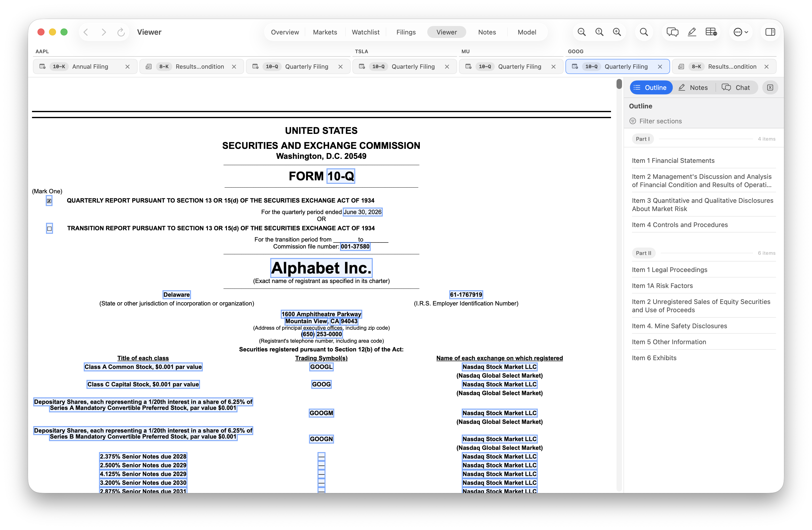Jump to Item 1 Financial Statements
812x530 pixels.
pos(673,161)
